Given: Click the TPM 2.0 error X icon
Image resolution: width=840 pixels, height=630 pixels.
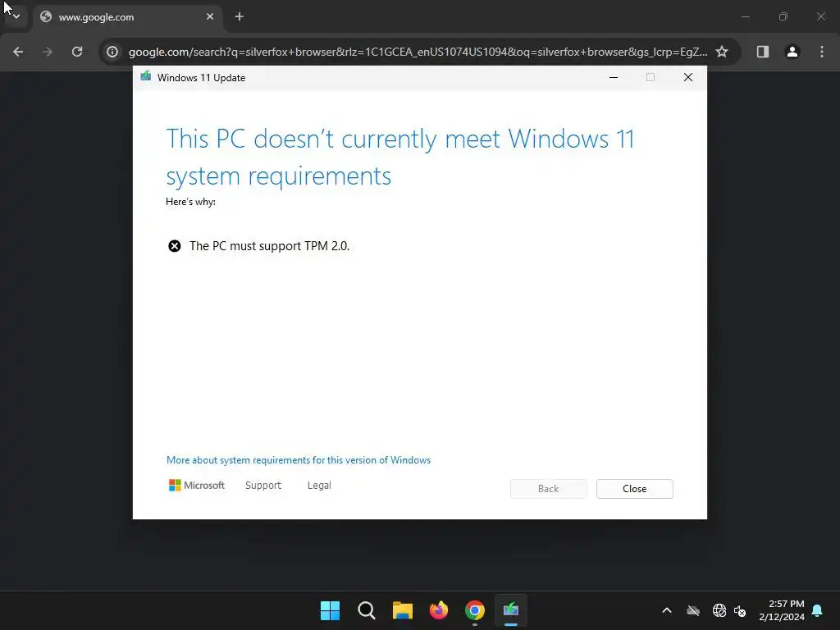Looking at the screenshot, I should point(175,246).
